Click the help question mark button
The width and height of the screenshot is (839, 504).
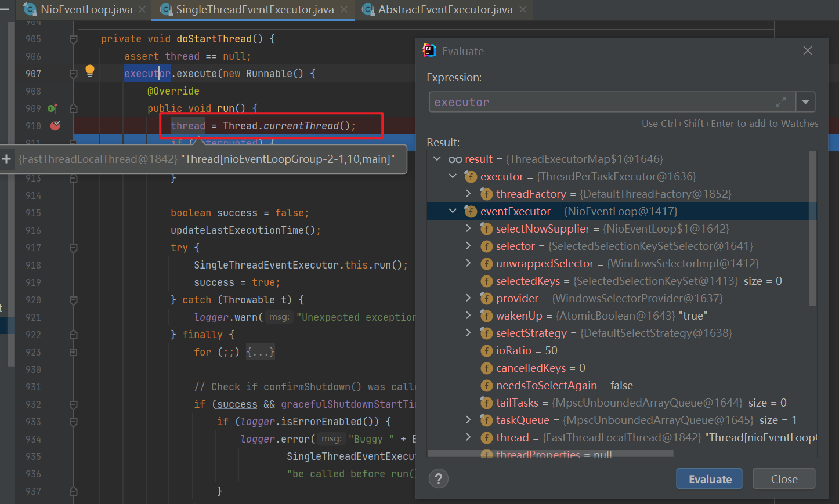439,479
